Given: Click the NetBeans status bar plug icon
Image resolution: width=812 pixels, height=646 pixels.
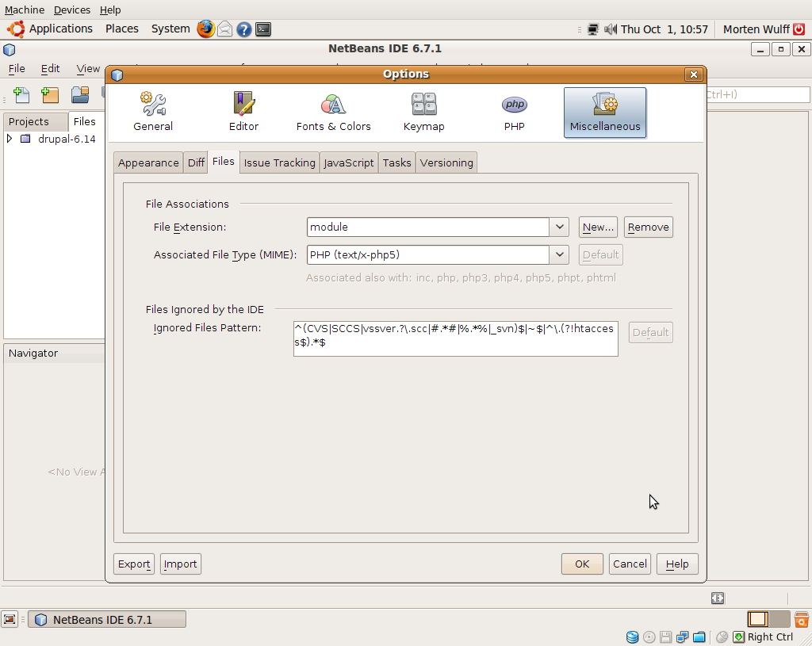Looking at the screenshot, I should click(x=717, y=598).
